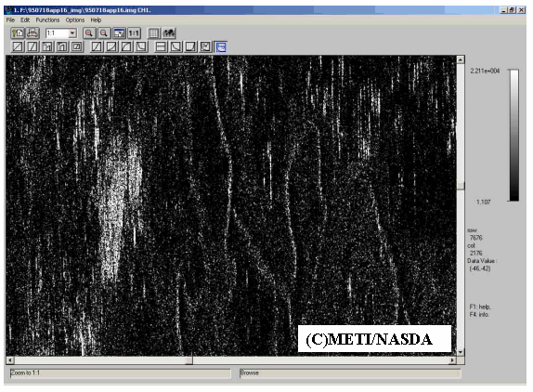533x392 pixels.
Task: Click the open image file icon
Action: coord(18,33)
